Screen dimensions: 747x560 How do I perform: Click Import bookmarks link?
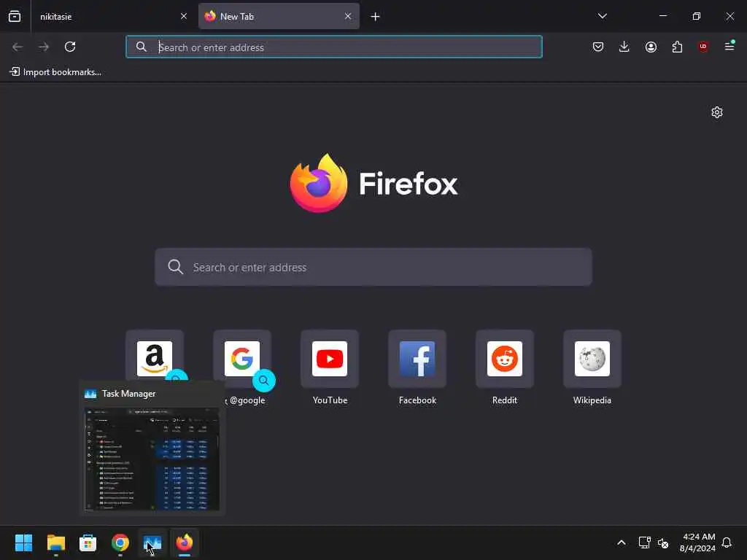click(55, 72)
